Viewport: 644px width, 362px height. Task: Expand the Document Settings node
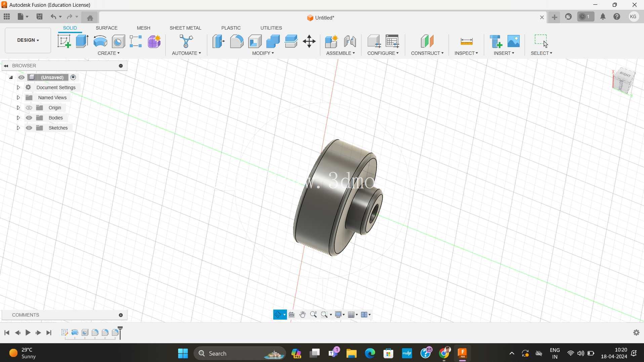pos(18,87)
